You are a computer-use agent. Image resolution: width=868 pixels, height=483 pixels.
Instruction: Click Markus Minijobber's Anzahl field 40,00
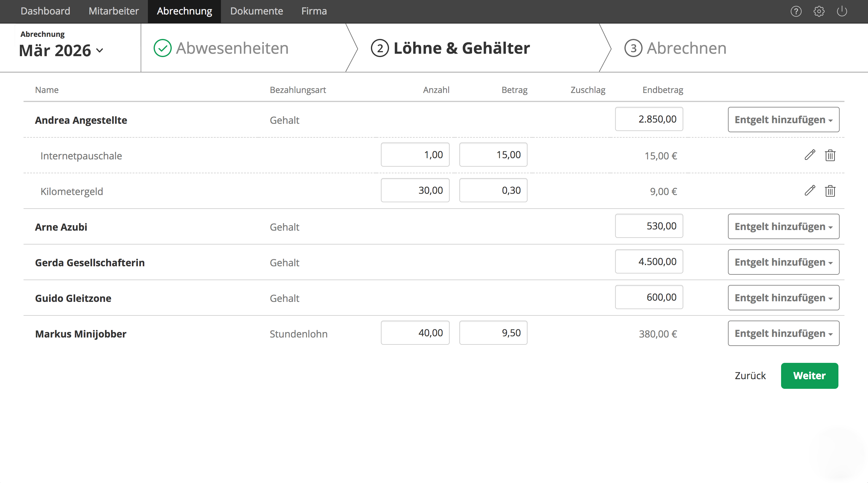415,333
